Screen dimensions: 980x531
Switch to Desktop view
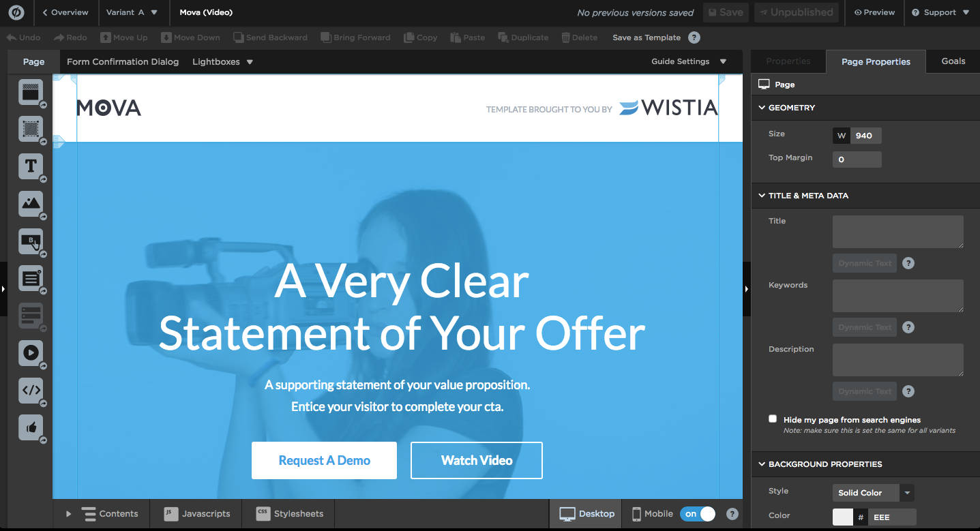click(x=587, y=514)
